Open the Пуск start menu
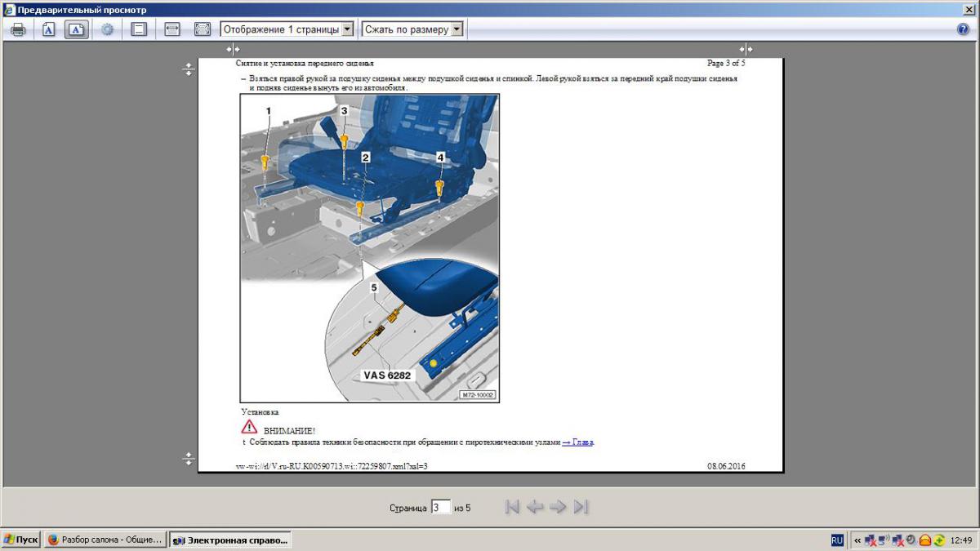This screenshot has width=980, height=551. point(21,540)
